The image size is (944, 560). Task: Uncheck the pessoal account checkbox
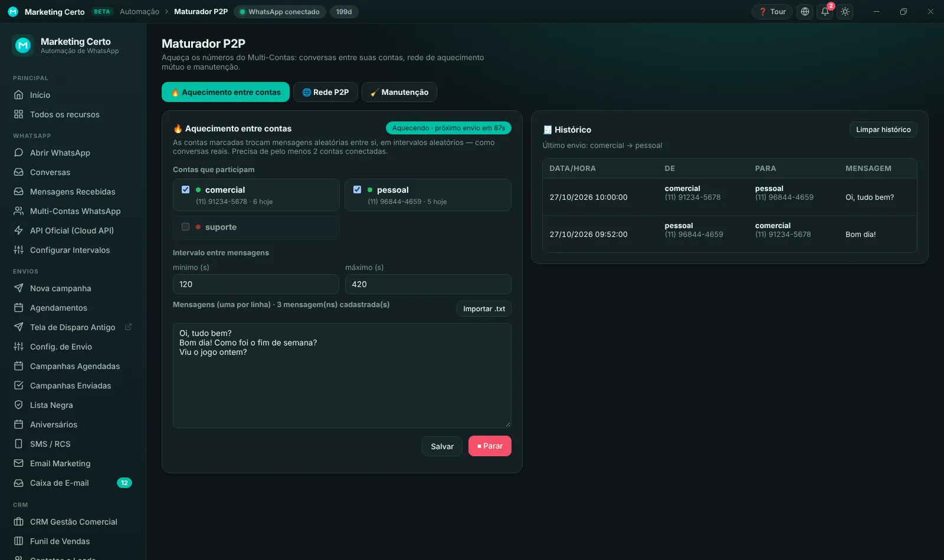(x=358, y=190)
